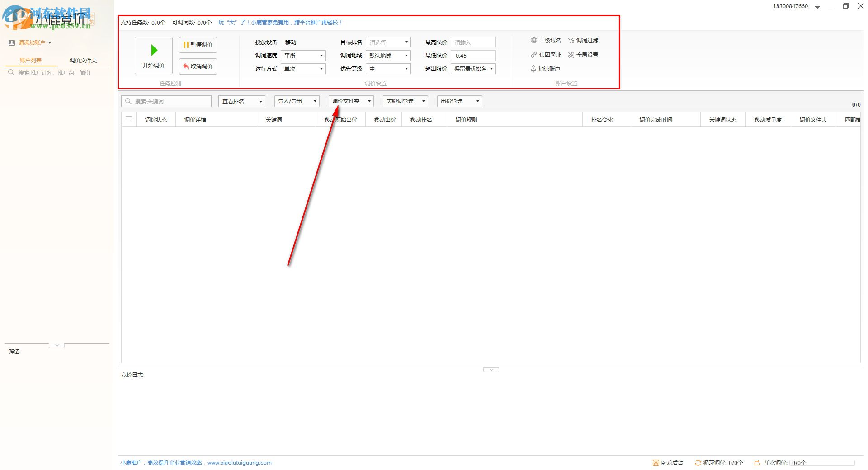Click the 筛选 filter label in sidebar
This screenshot has height=470, width=868.
pyautogui.click(x=14, y=352)
